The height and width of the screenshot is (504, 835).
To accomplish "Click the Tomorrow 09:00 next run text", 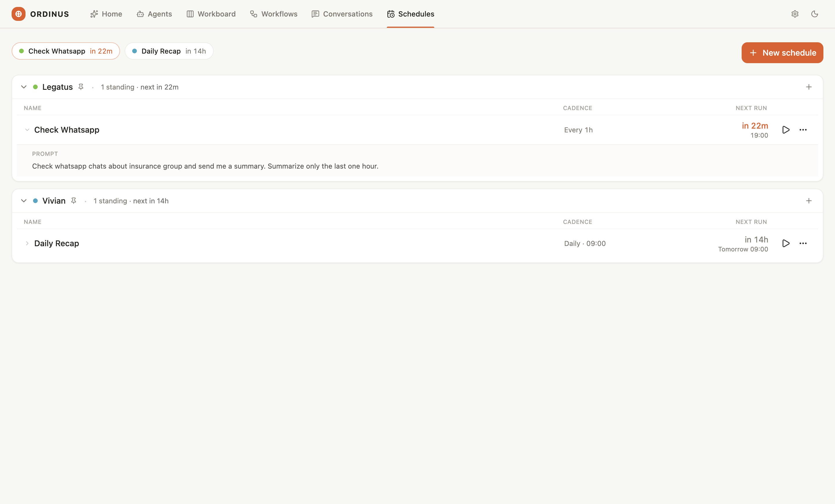I will click(743, 249).
